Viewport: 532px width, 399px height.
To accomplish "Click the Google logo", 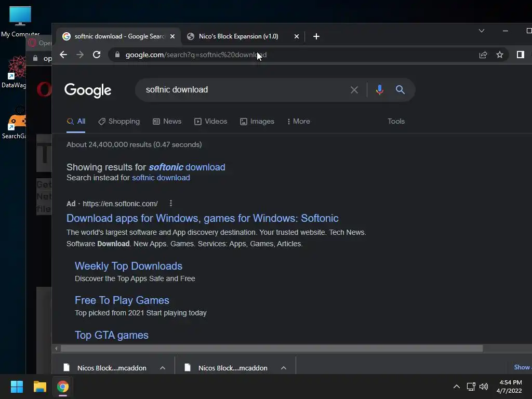I will click(x=88, y=90).
